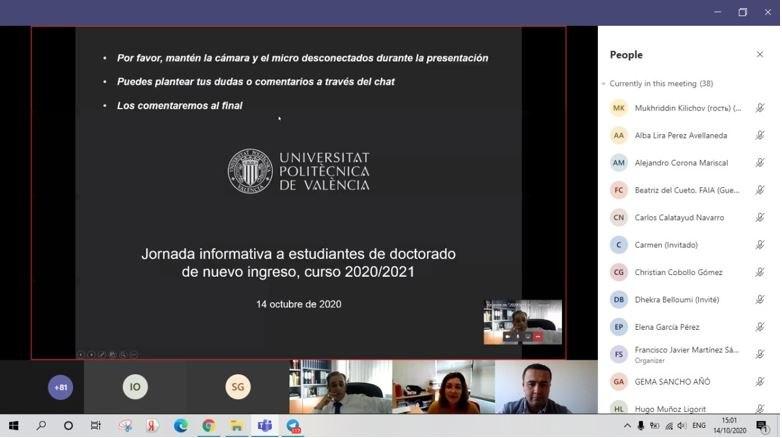
Task: Click mic icon next to Mukhriddin Kilichov
Action: (760, 108)
